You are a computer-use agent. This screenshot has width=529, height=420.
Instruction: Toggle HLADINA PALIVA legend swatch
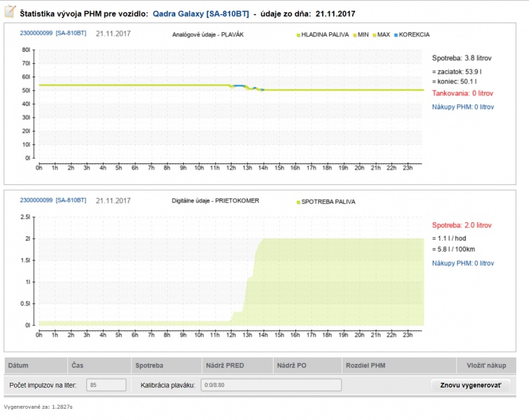click(299, 35)
